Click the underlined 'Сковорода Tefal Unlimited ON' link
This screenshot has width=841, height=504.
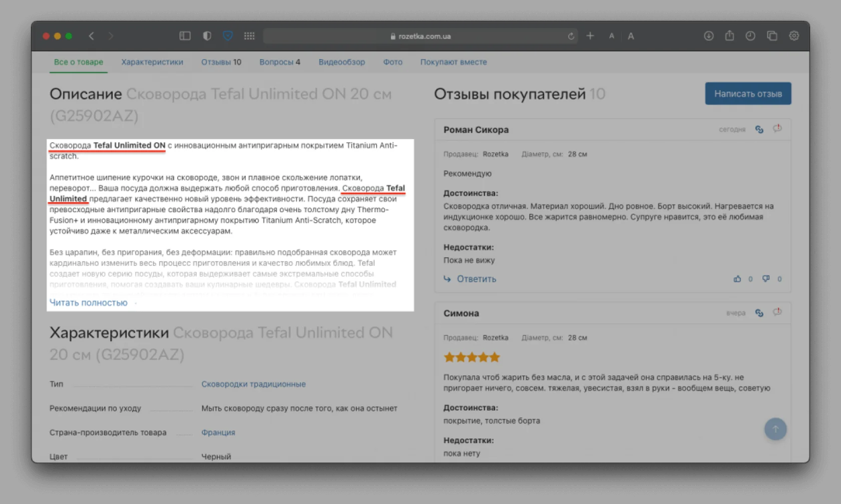pyautogui.click(x=107, y=146)
